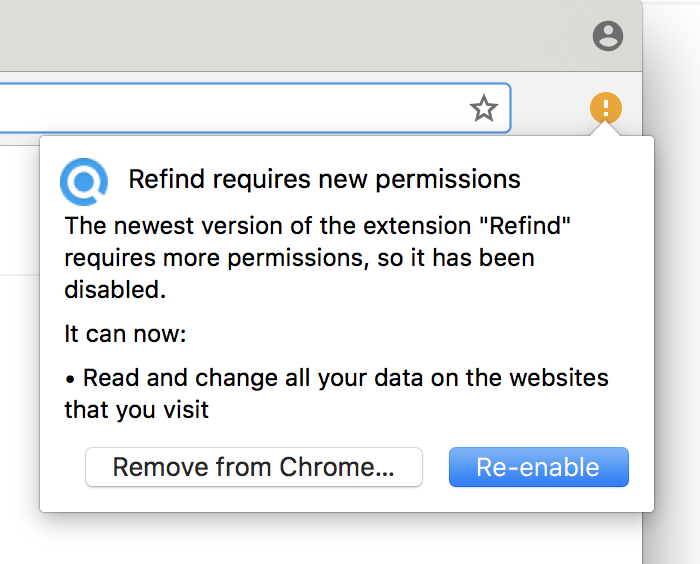Choose Remove from Chrome... button
The image size is (700, 564).
[254, 467]
